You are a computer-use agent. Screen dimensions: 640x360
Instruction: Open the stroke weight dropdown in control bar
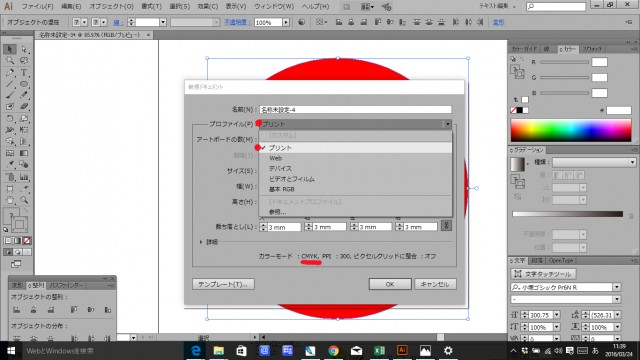click(163, 22)
